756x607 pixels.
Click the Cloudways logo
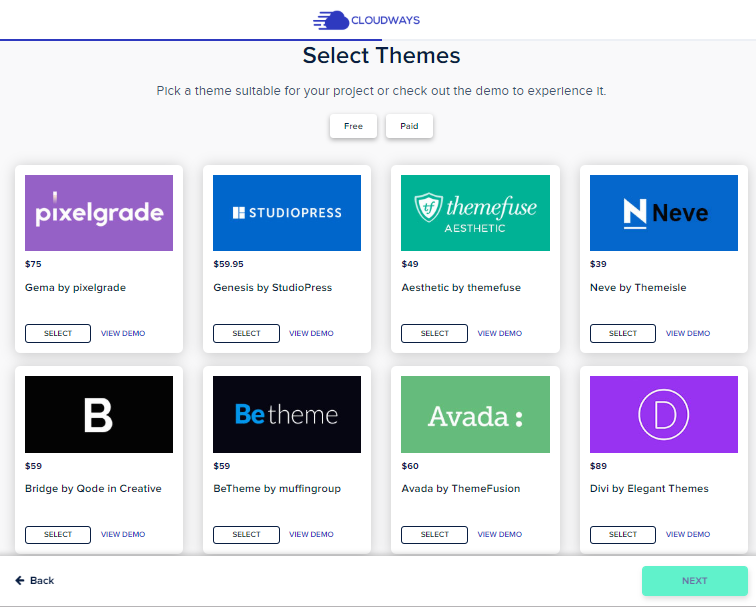coord(366,20)
